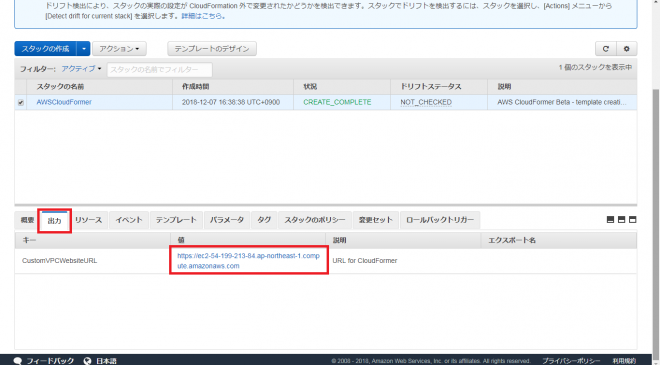Open the タグ tab

(x=264, y=220)
